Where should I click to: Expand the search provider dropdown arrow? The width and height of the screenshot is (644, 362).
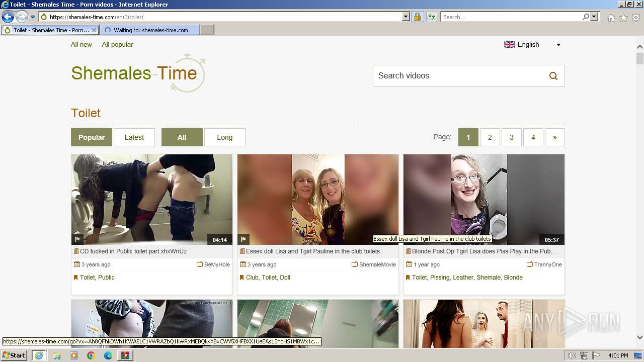[594, 17]
